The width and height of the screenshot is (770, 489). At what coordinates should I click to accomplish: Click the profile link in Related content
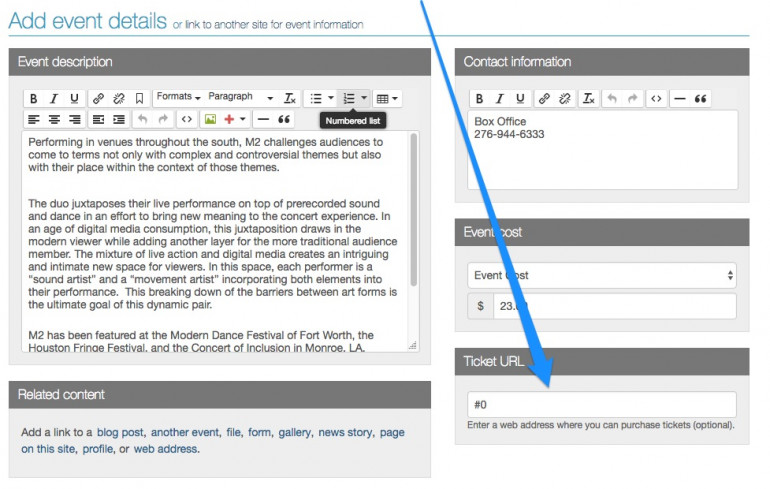click(x=98, y=449)
